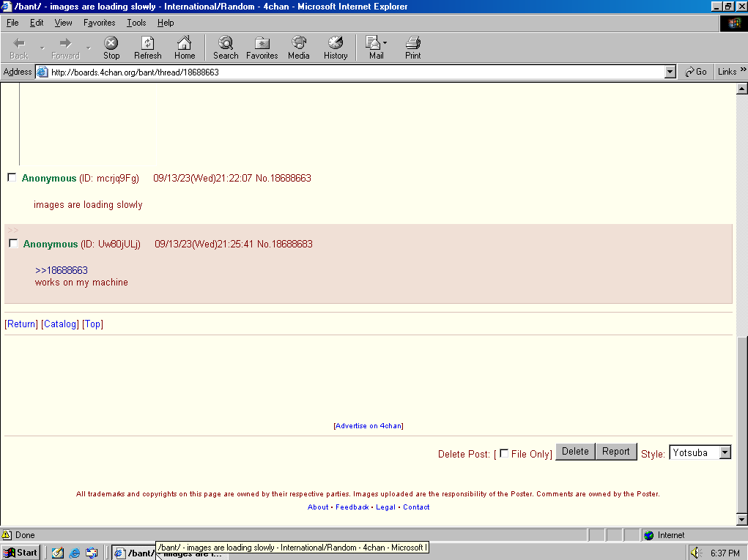
Task: Click the vertical scrollbar down arrow
Action: (x=741, y=520)
